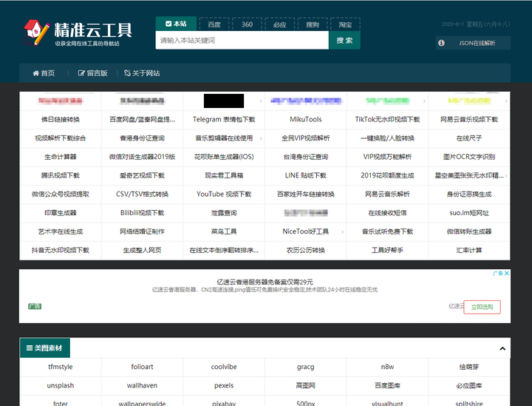Image resolution: width=532 pixels, height=406 pixels.
Task: Open unsplash image site link
Action: 61,385
